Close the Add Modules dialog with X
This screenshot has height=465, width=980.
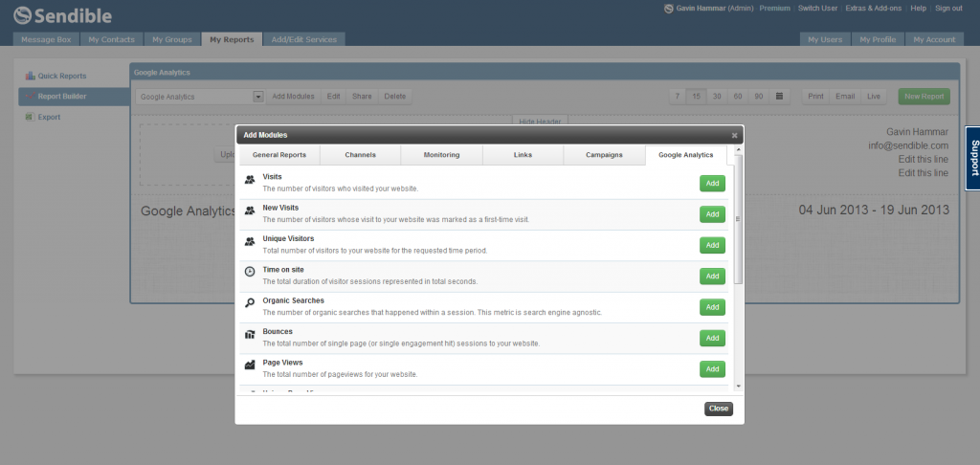click(734, 135)
